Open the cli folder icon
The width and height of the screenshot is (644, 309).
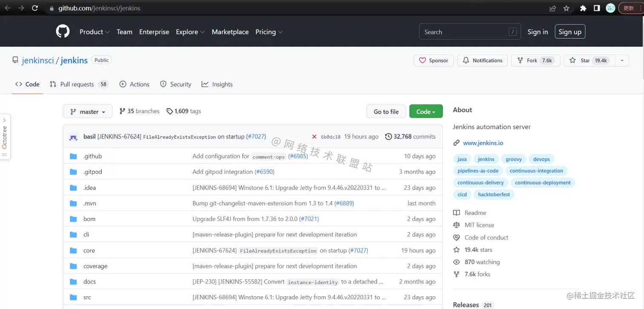tap(73, 235)
